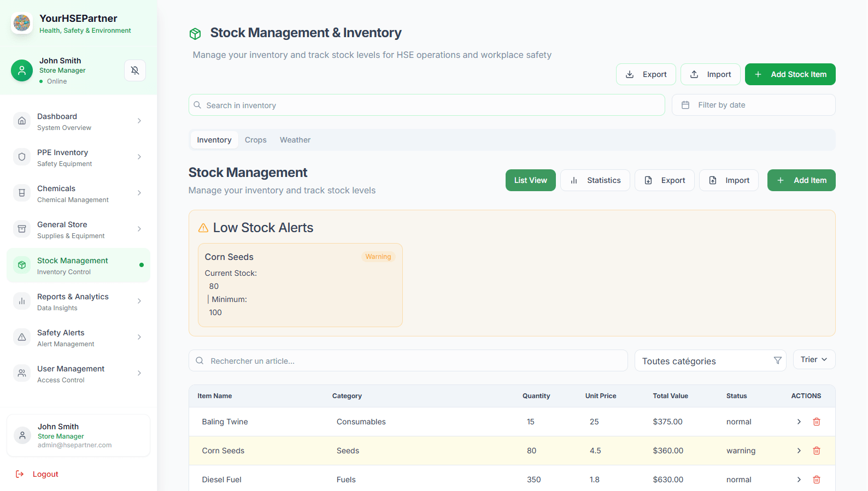The height and width of the screenshot is (491, 868).
Task: Click the Safety Alerts triangle icon
Action: point(22,337)
